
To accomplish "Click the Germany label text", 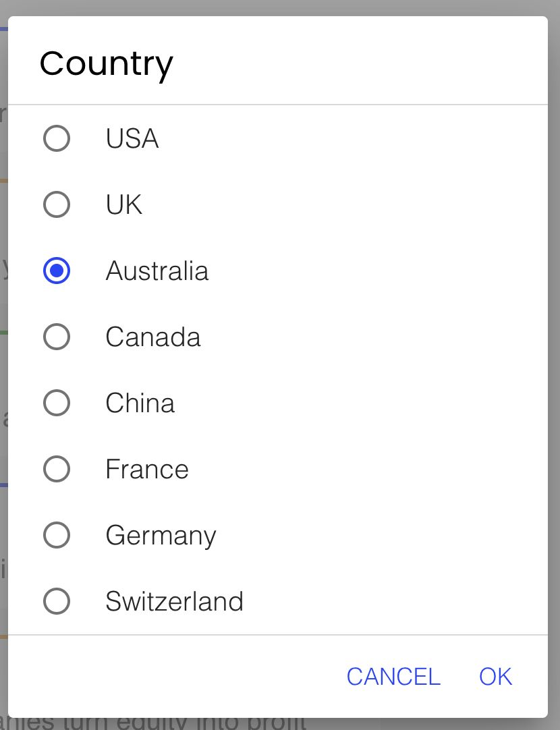I will click(x=161, y=535).
